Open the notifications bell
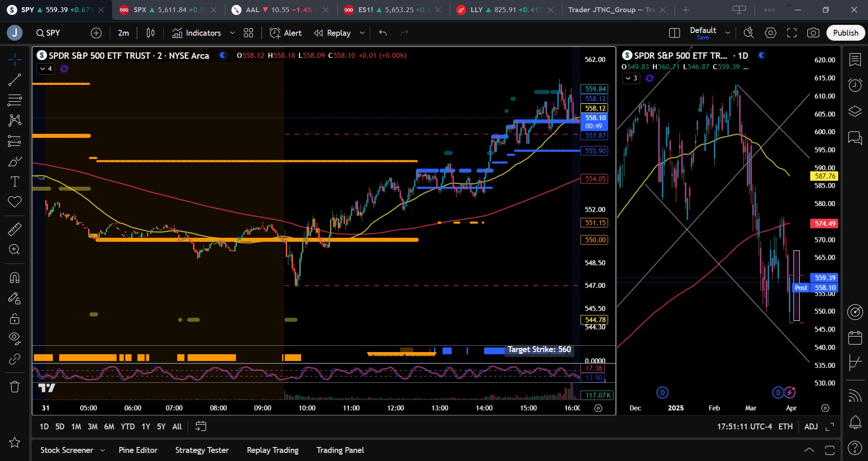Screen dimensions: 868x461 point(855,423)
